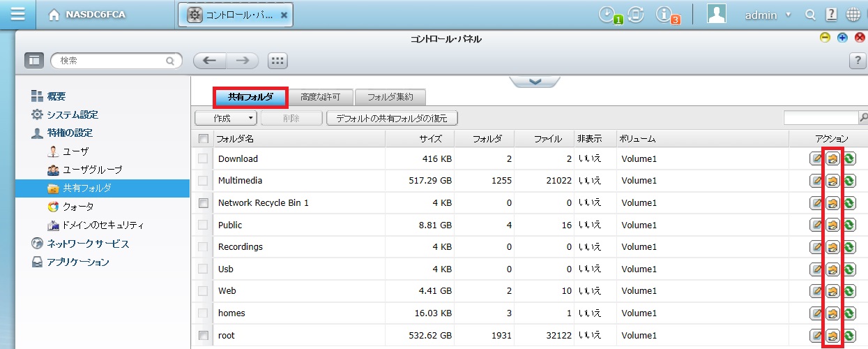
Task: Select the root folder checkbox
Action: (204, 336)
